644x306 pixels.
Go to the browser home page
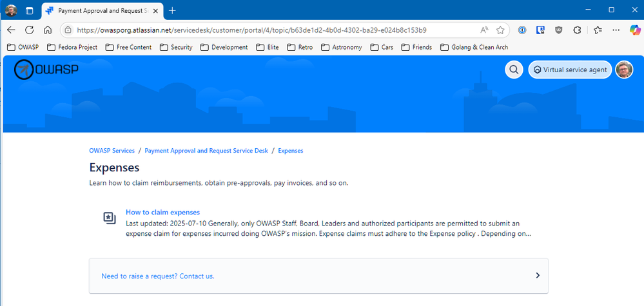(48, 30)
